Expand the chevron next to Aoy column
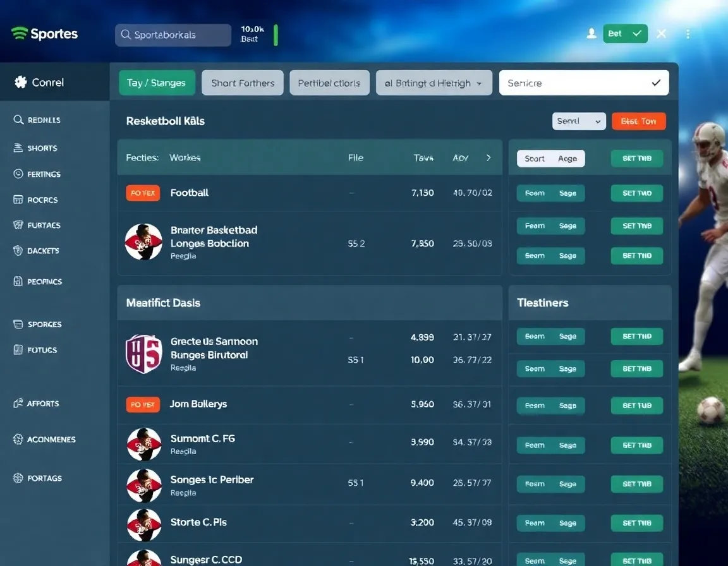 pos(488,158)
